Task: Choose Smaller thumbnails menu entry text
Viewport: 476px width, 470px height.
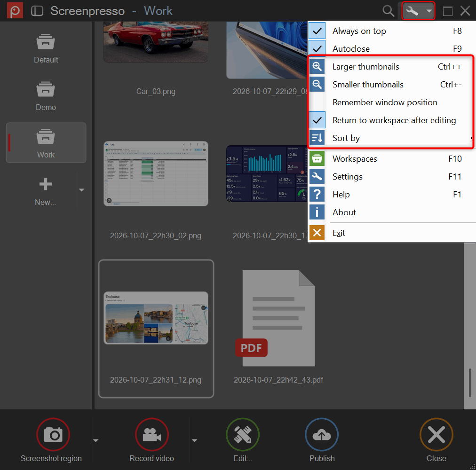Action: (x=368, y=85)
